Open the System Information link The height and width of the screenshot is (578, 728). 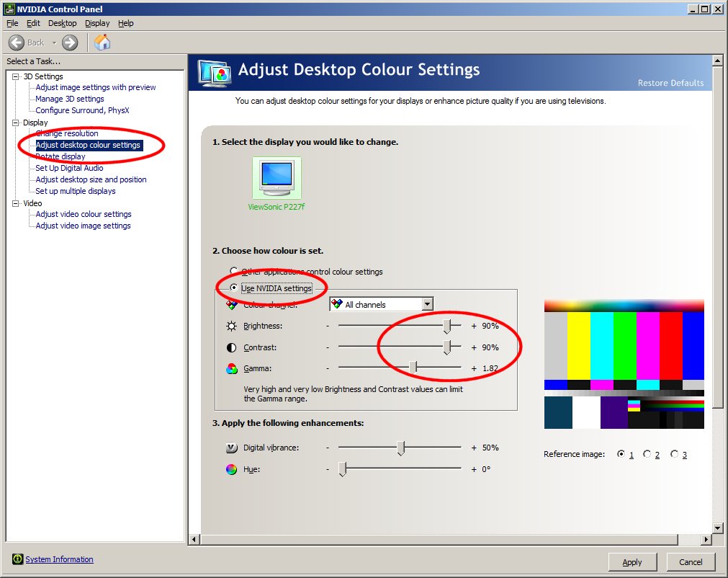pos(59,559)
